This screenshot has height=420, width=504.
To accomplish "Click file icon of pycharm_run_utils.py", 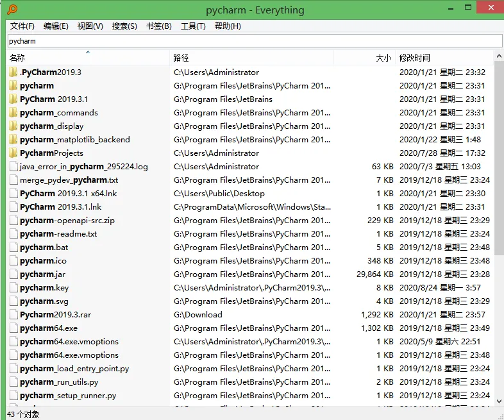I will click(13, 382).
